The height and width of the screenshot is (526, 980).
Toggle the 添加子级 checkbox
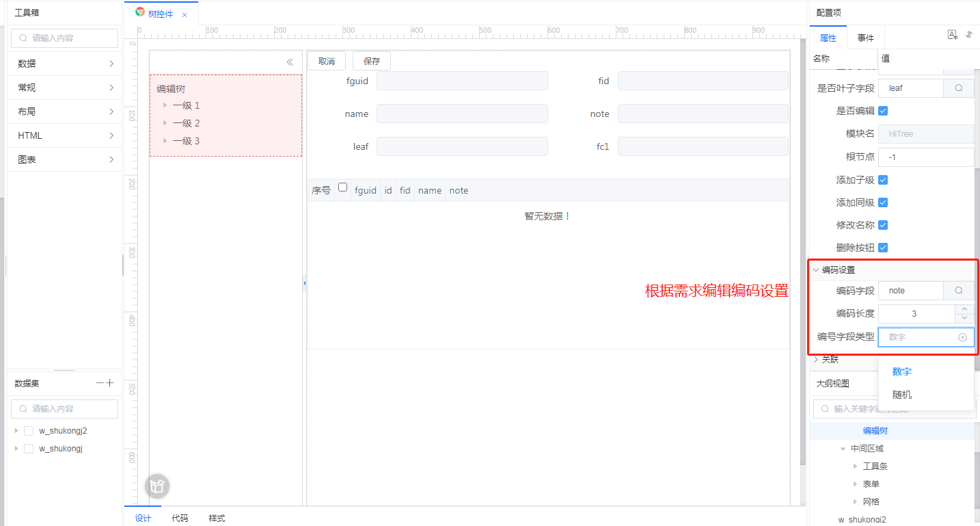coord(883,180)
